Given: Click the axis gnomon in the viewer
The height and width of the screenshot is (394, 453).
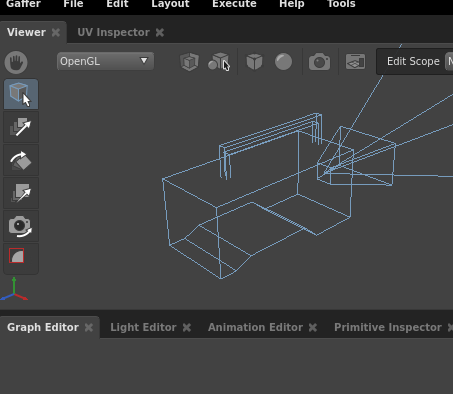Looking at the screenshot, I should (14, 289).
